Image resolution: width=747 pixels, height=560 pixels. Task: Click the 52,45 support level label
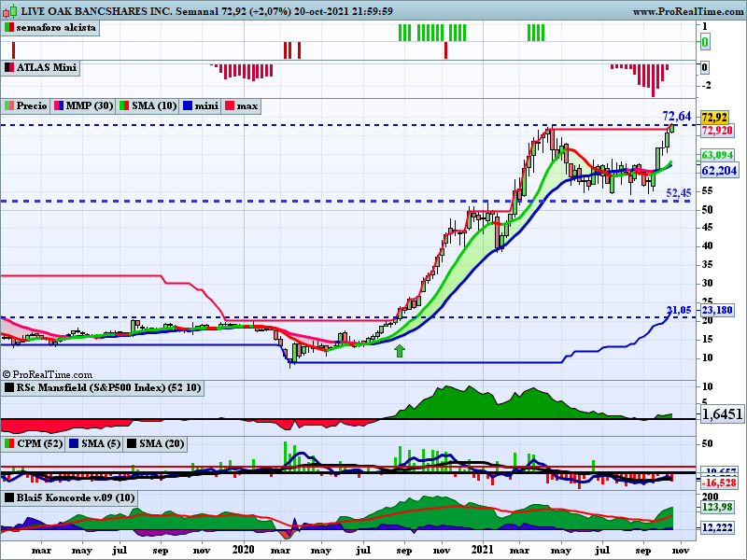(x=679, y=193)
